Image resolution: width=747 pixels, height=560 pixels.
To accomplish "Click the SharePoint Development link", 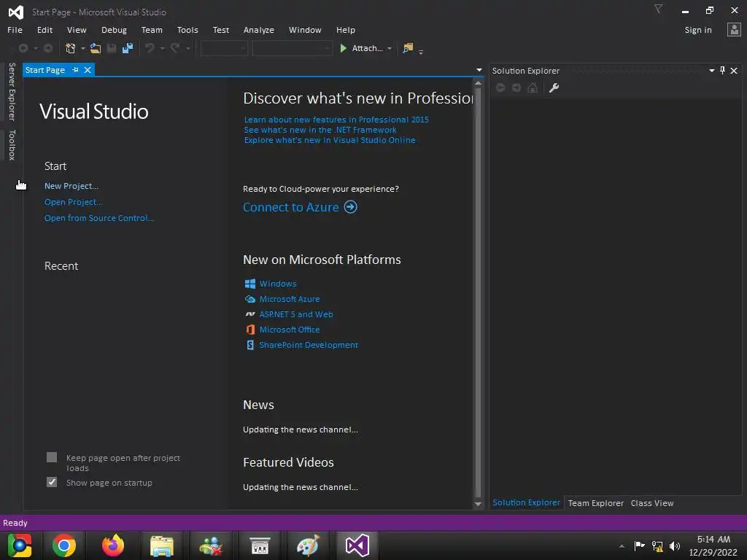I will (309, 345).
